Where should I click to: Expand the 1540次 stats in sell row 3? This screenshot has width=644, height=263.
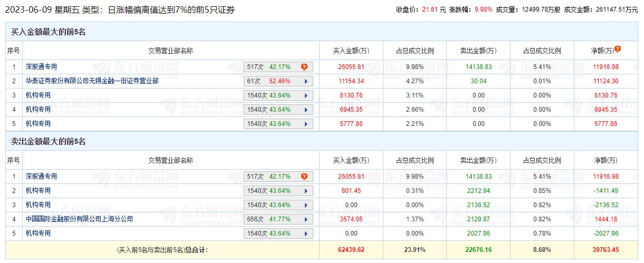click(306, 205)
